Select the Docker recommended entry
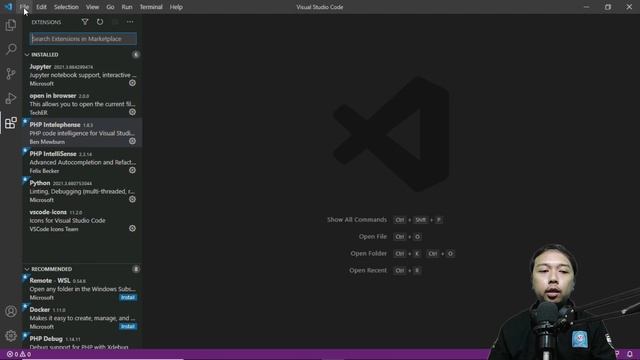Image resolution: width=640 pixels, height=360 pixels. 82,318
